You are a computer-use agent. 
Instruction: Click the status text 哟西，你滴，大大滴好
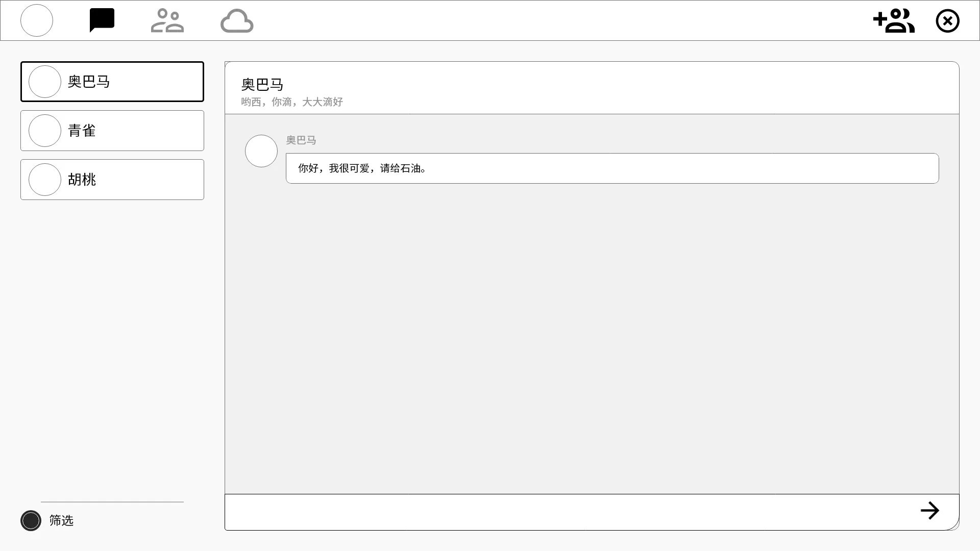point(292,102)
